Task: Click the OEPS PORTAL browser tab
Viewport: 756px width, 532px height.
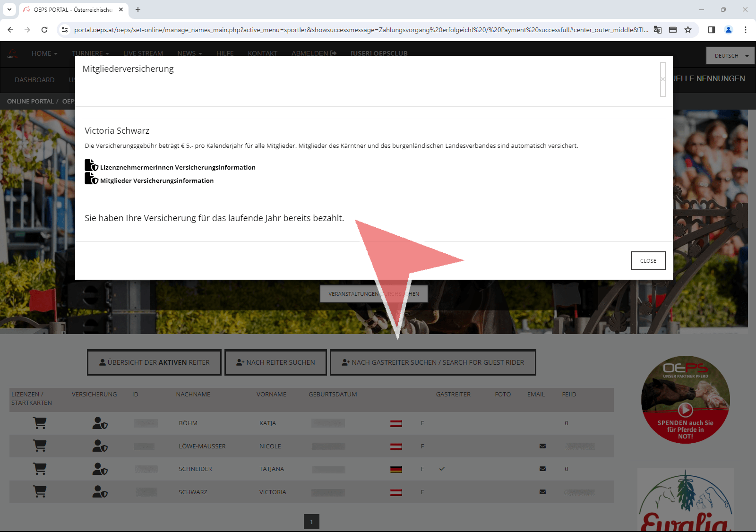Action: coord(72,9)
